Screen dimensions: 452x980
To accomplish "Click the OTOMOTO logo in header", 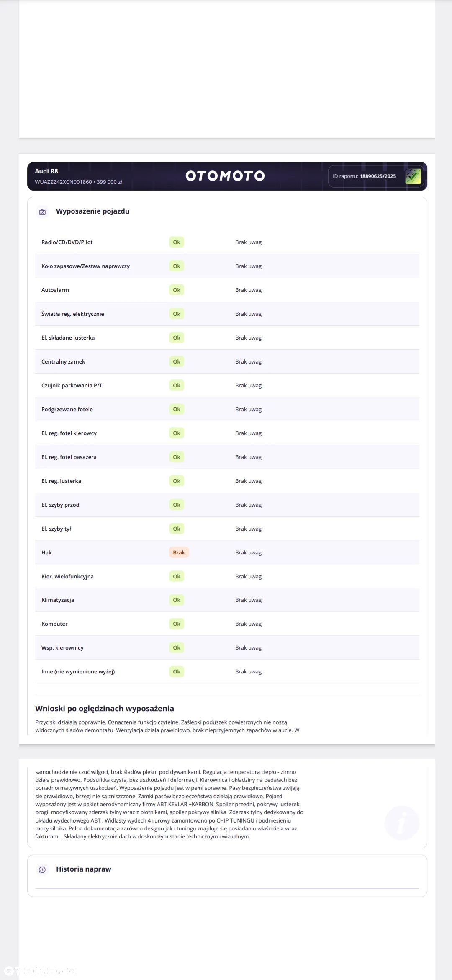I will click(225, 176).
